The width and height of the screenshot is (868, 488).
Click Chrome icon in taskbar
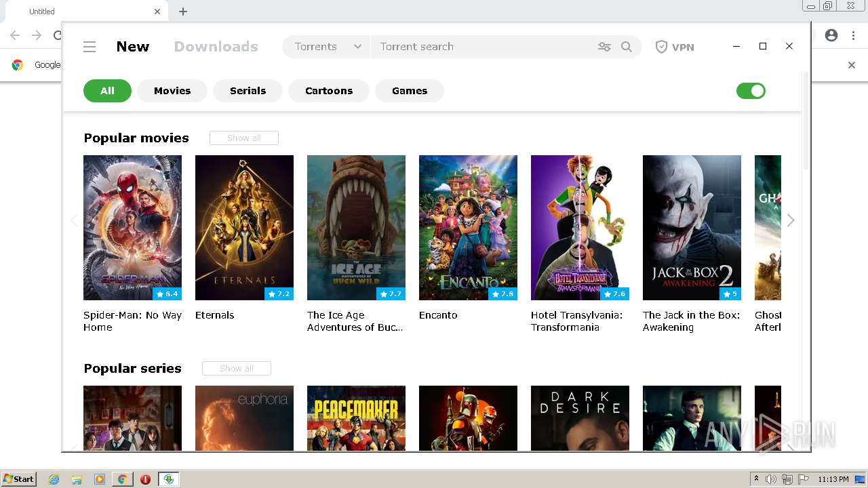[122, 479]
